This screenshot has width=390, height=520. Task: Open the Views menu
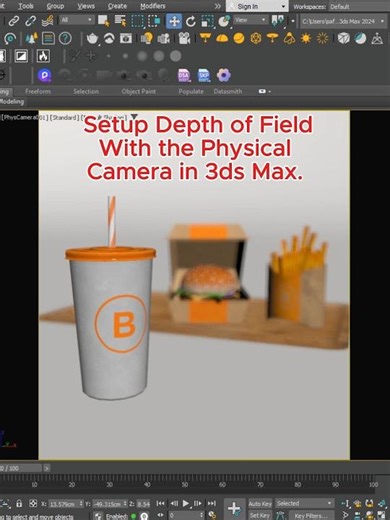86,6
